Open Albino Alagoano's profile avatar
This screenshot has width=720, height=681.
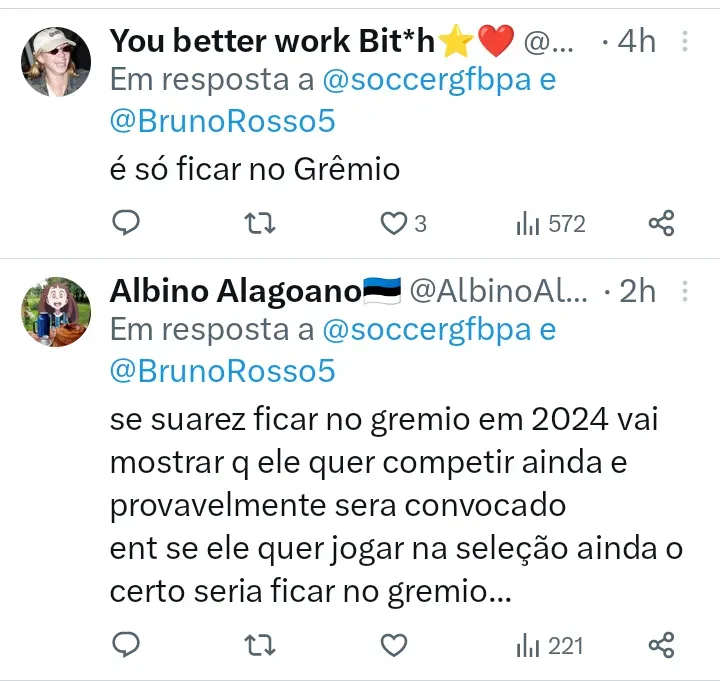56,311
